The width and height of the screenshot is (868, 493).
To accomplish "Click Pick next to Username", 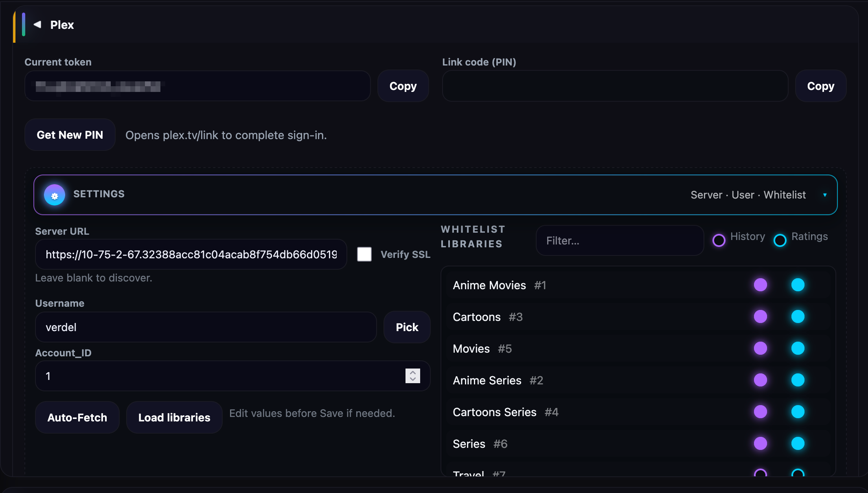I will [x=407, y=327].
